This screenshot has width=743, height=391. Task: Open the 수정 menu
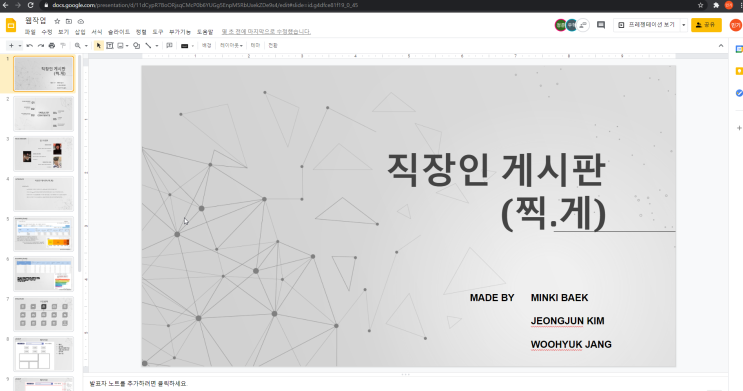tap(47, 32)
